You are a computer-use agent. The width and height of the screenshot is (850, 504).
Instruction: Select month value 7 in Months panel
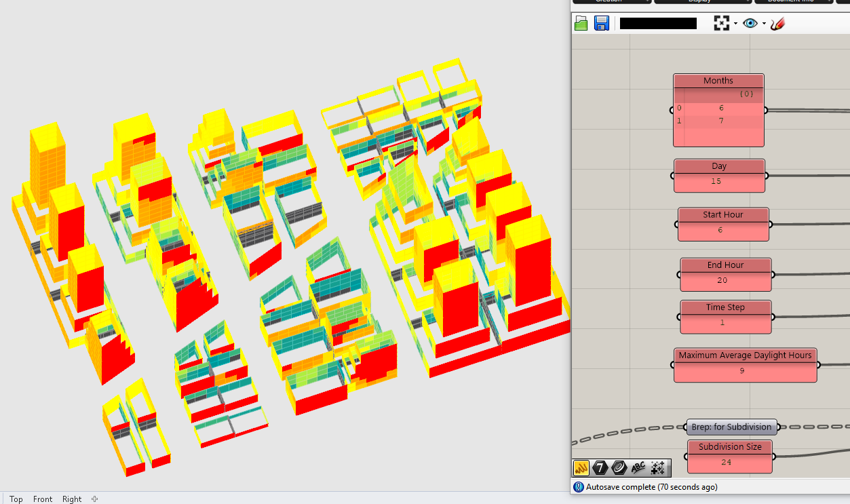click(722, 121)
